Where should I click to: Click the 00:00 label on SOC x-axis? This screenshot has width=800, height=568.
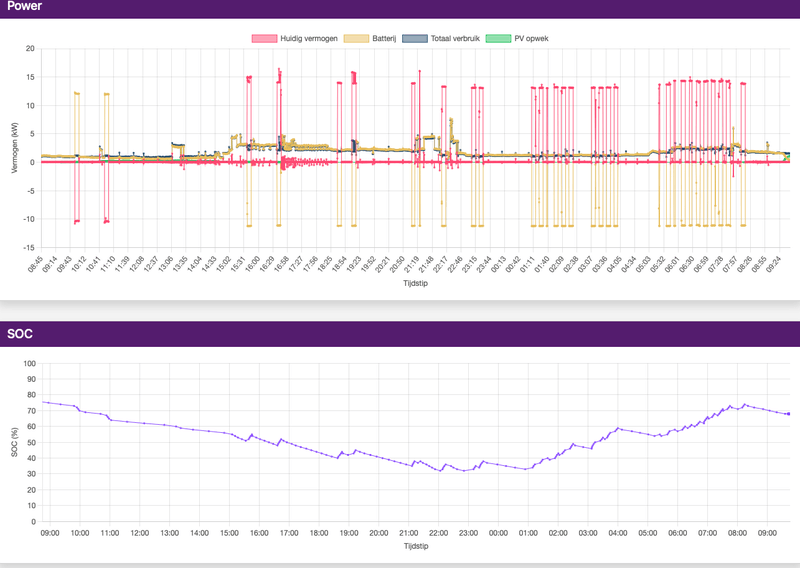(498, 533)
